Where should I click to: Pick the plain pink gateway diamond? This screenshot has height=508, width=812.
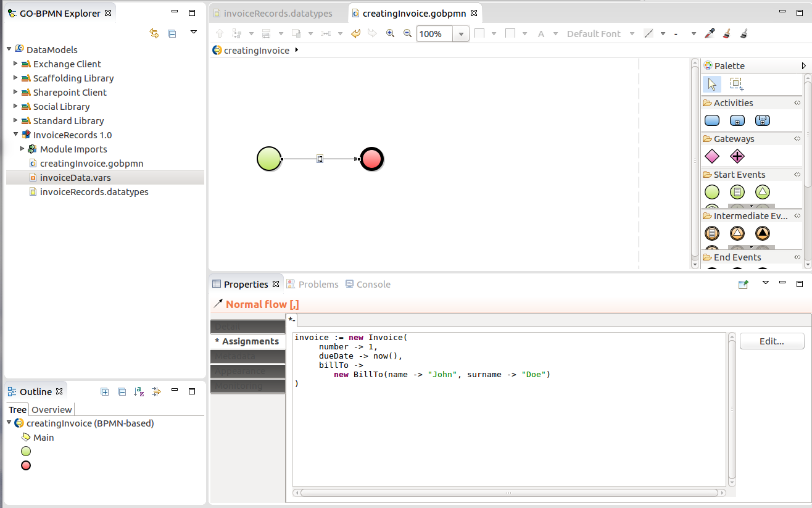click(712, 156)
